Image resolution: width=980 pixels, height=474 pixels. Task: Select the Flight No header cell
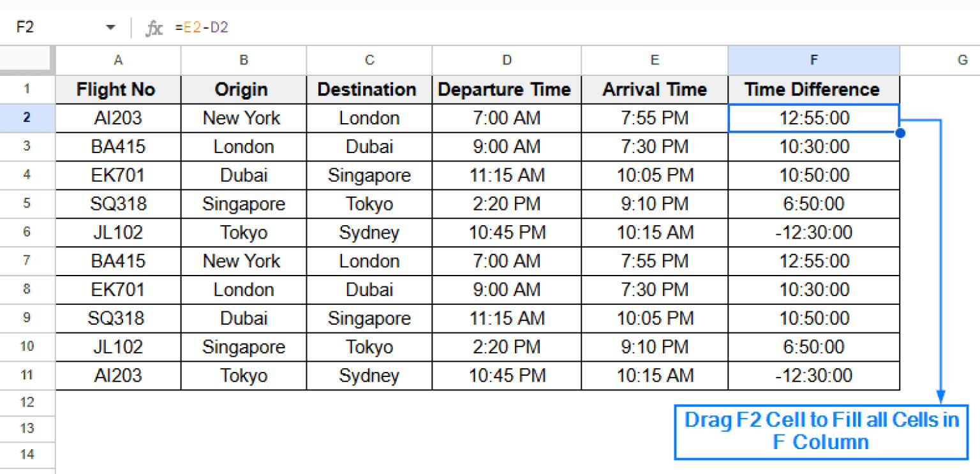point(118,89)
